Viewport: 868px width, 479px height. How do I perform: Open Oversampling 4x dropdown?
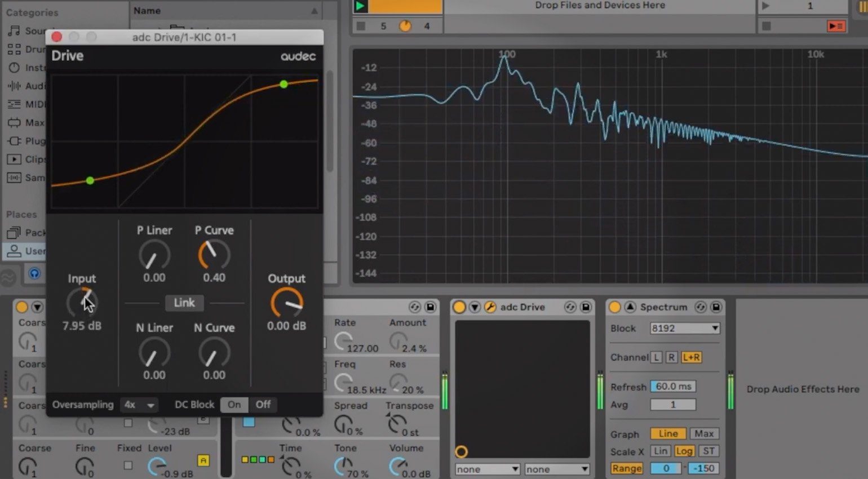(x=139, y=405)
